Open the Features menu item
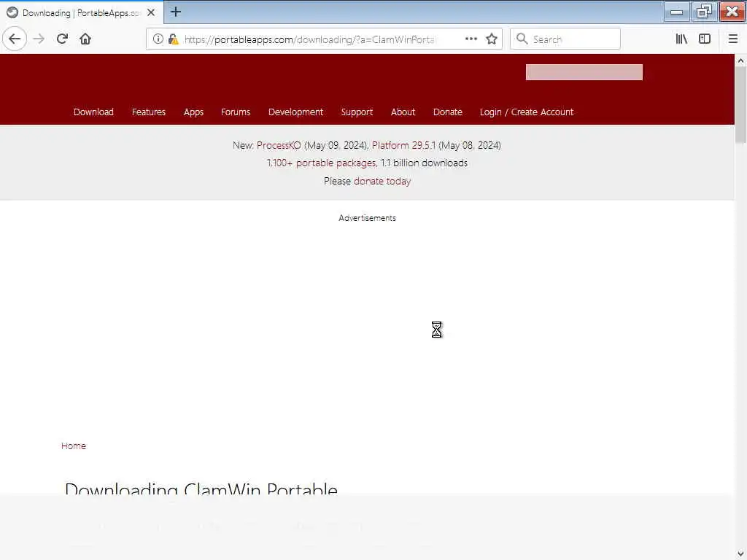This screenshot has width=747, height=560. click(x=149, y=112)
